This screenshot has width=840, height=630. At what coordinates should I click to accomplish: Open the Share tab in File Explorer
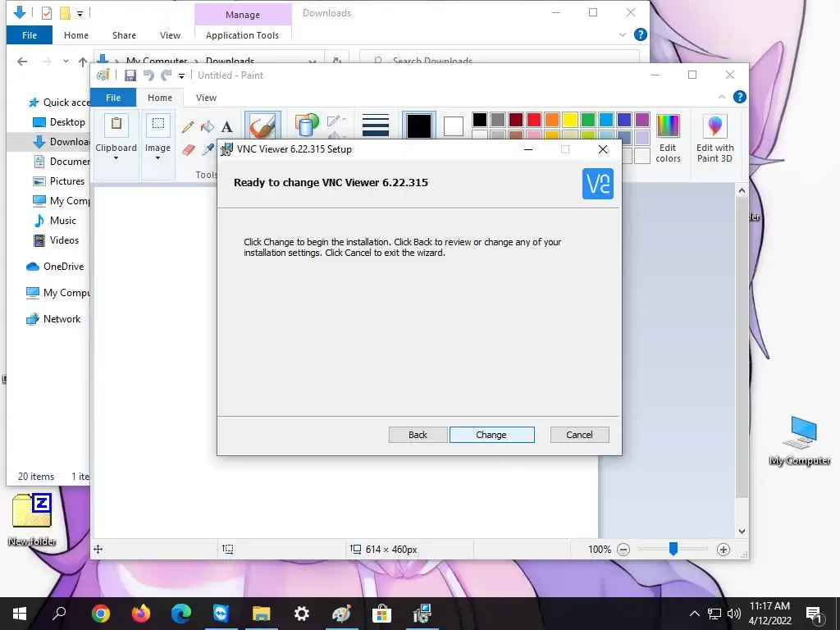click(124, 35)
